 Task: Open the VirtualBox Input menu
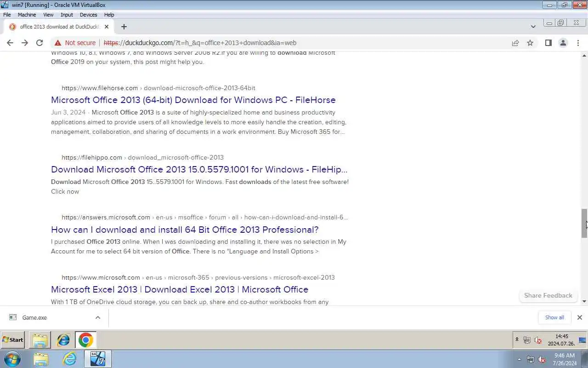point(67,15)
